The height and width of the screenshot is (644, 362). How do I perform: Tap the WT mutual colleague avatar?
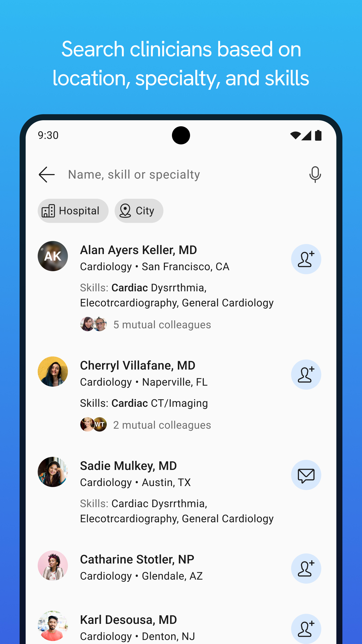pyautogui.click(x=100, y=424)
